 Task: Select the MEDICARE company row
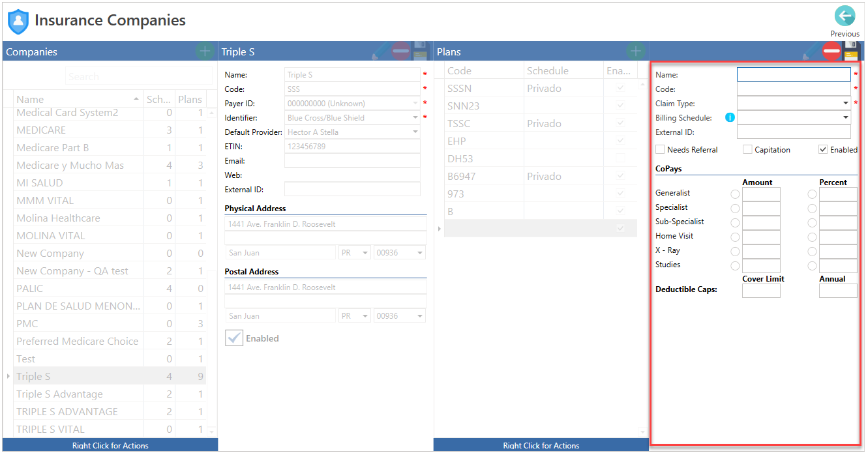[x=110, y=130]
